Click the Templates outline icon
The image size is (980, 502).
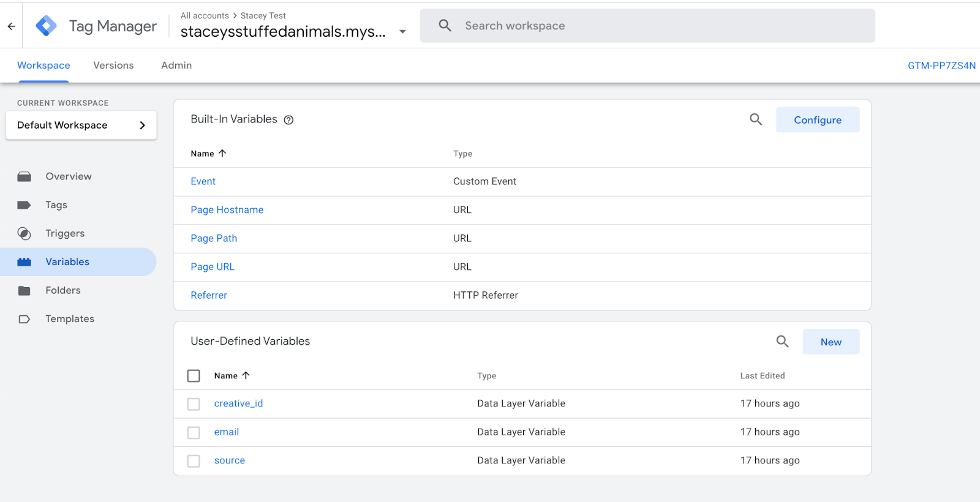(24, 319)
